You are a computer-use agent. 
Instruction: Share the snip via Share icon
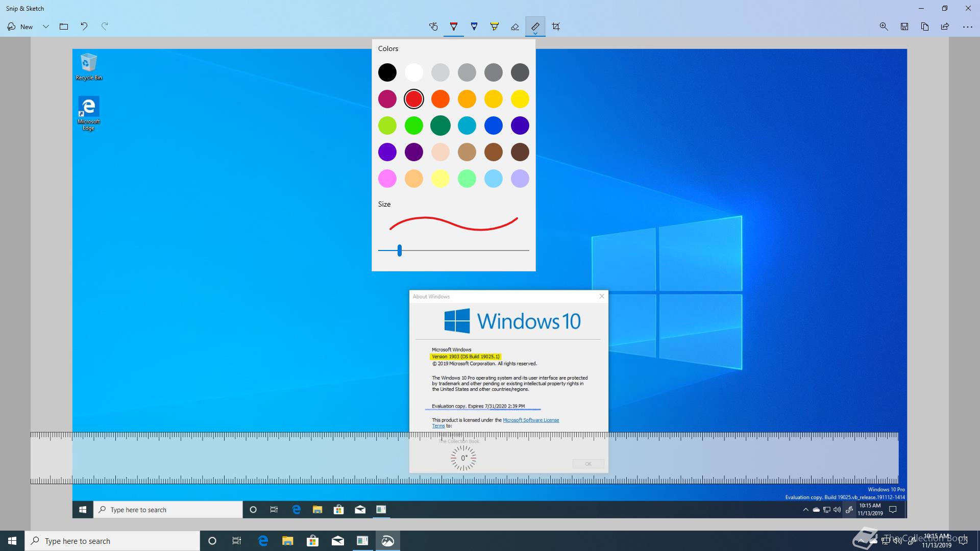pos(945,27)
